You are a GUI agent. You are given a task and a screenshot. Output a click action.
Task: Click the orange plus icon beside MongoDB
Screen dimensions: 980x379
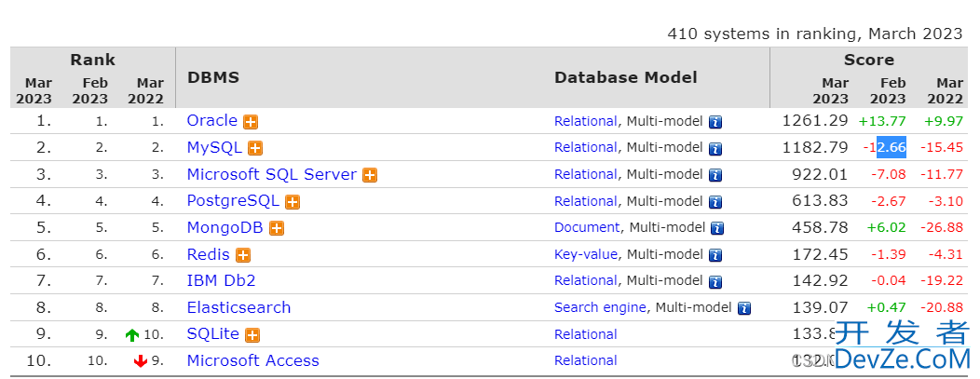click(x=277, y=228)
